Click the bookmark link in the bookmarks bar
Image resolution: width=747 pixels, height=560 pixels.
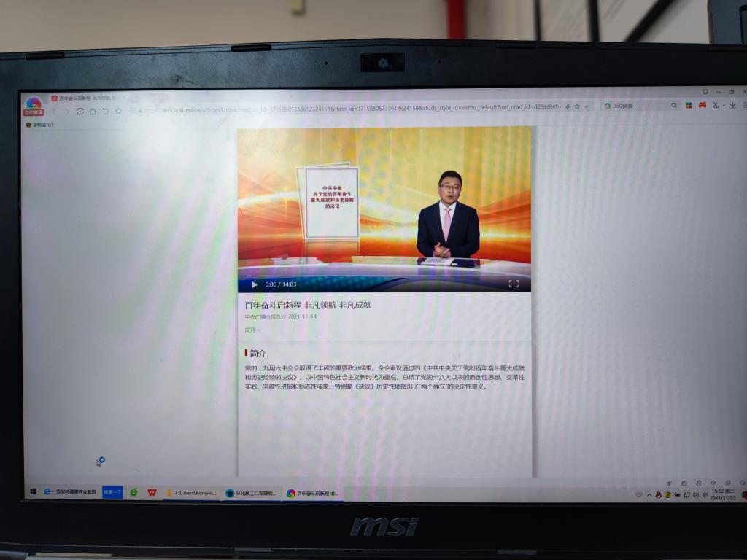click(40, 125)
